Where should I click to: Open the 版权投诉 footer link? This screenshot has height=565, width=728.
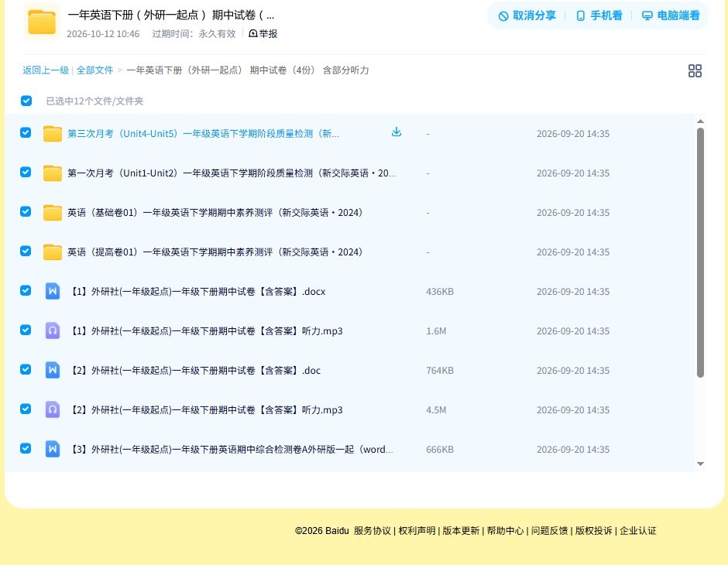click(594, 531)
